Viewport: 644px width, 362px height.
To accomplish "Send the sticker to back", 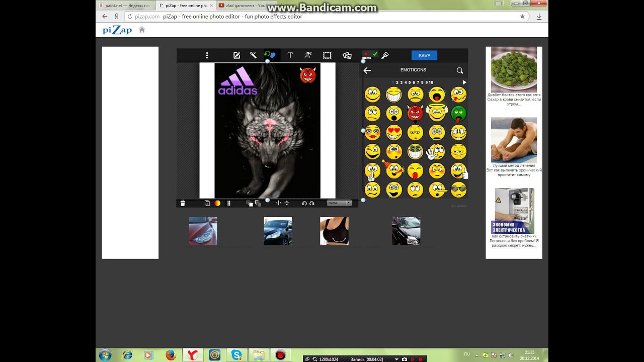I will coord(258,203).
